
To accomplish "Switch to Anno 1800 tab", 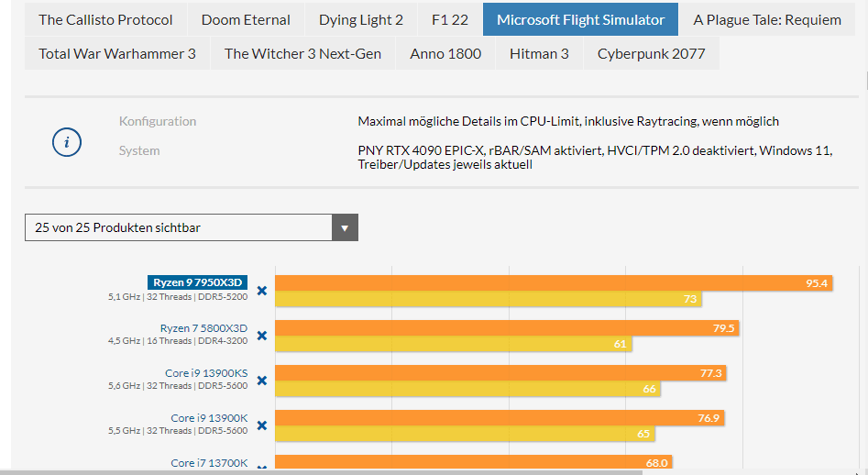I will [445, 54].
